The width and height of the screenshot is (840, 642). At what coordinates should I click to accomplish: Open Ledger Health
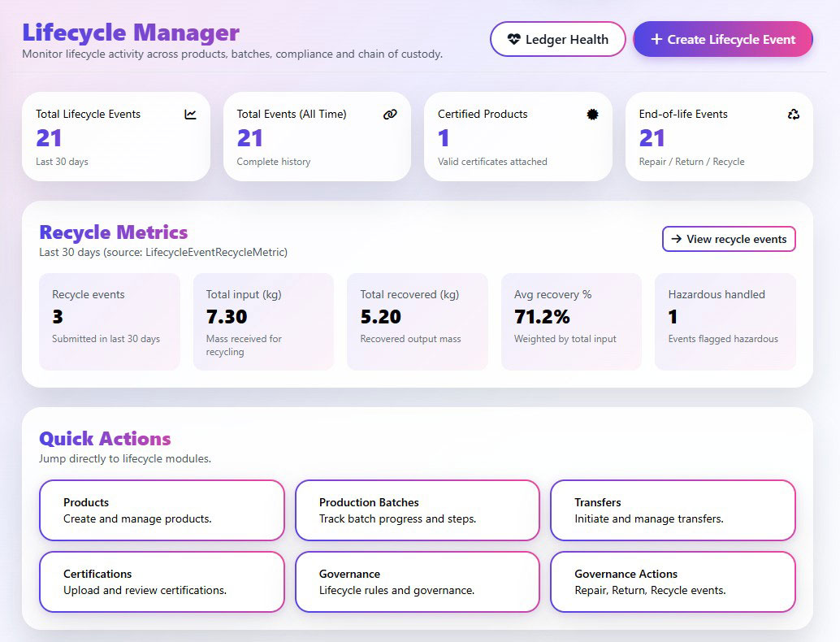click(x=557, y=39)
